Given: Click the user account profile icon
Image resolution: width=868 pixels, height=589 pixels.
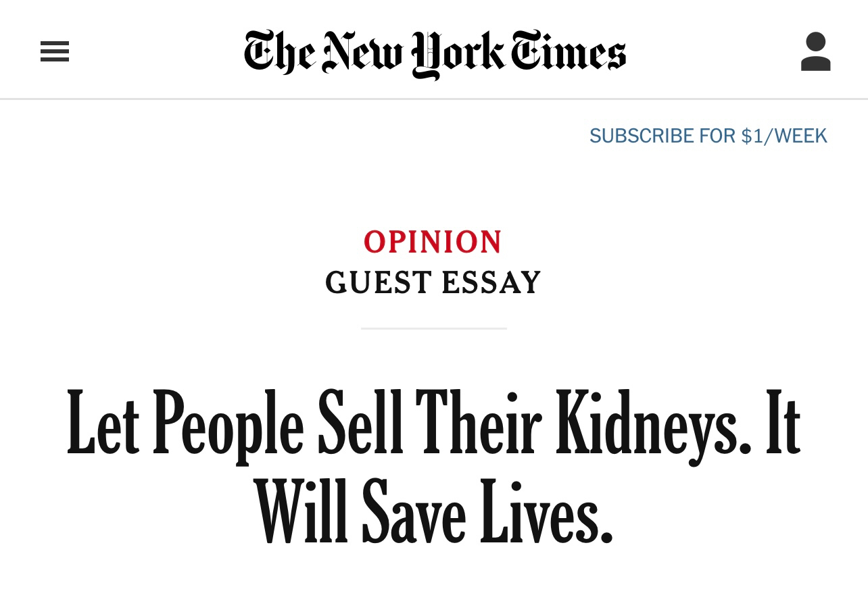Looking at the screenshot, I should click(x=815, y=51).
